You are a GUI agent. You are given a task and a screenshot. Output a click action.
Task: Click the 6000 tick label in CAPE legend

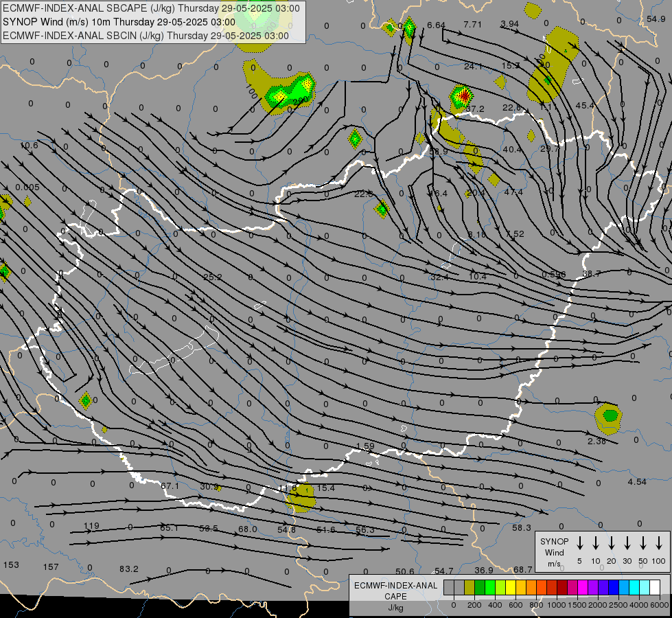pyautogui.click(x=660, y=605)
